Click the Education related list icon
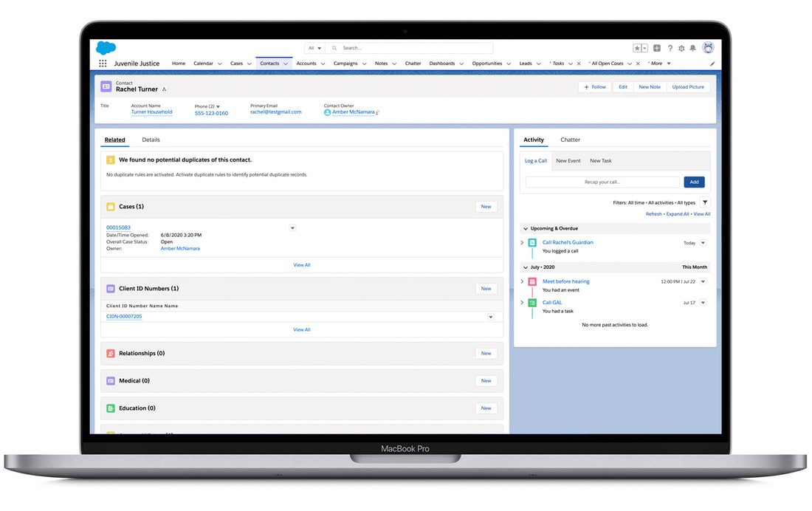Screen dimensions: 812x511 [110, 408]
